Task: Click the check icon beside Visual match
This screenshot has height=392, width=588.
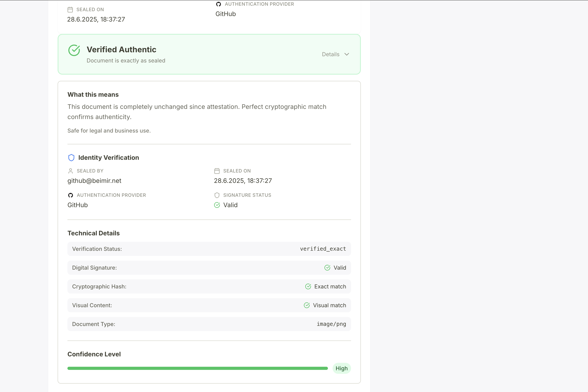Action: point(307,305)
